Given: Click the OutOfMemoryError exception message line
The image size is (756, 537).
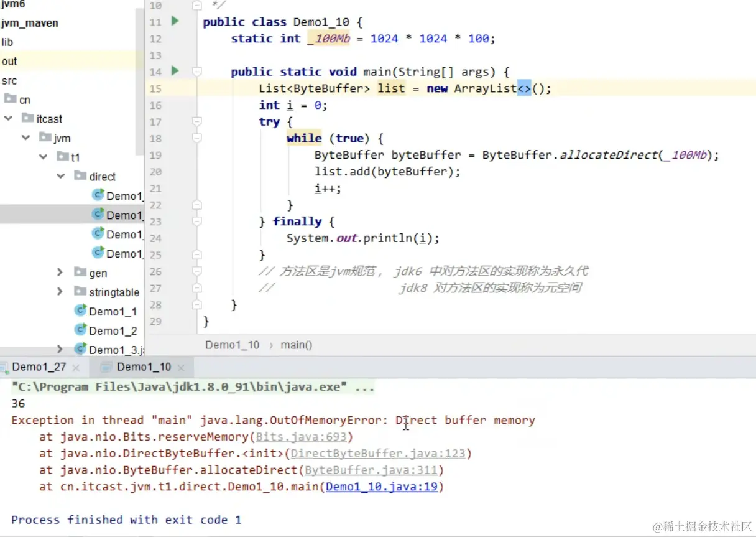Looking at the screenshot, I should coord(273,420).
